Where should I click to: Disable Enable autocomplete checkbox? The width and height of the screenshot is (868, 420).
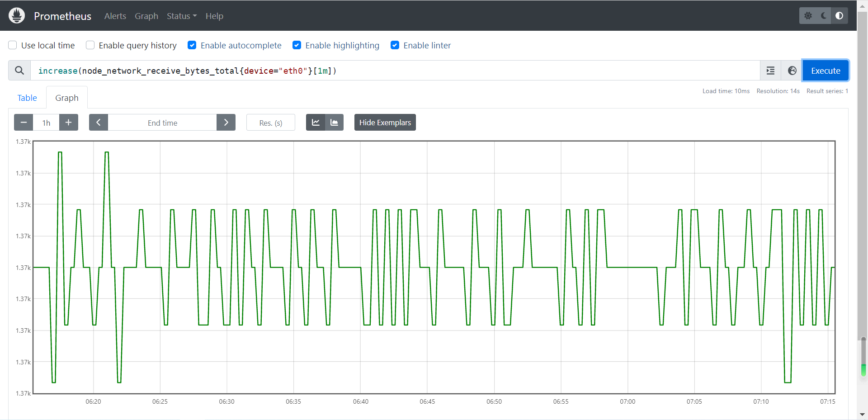[x=192, y=45]
